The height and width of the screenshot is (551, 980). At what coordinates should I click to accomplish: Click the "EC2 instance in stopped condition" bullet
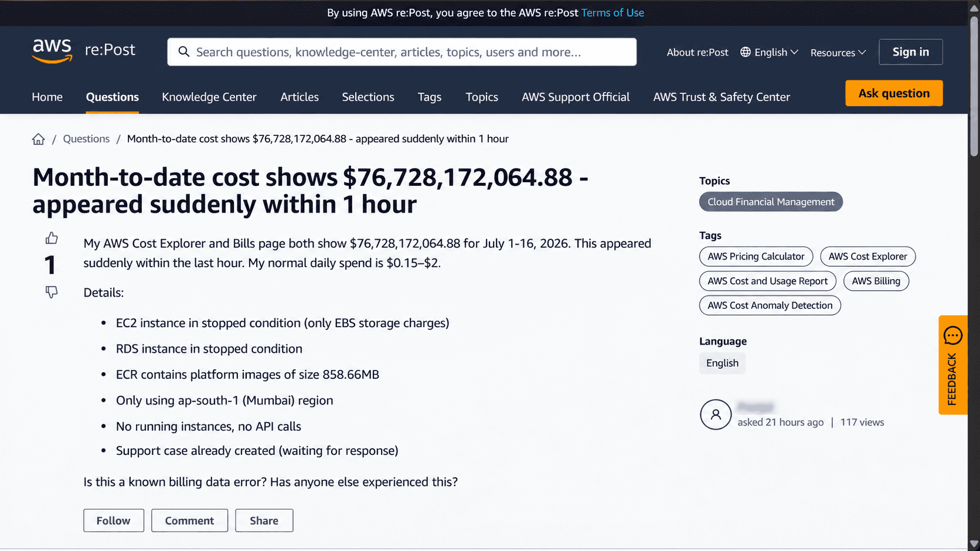282,323
